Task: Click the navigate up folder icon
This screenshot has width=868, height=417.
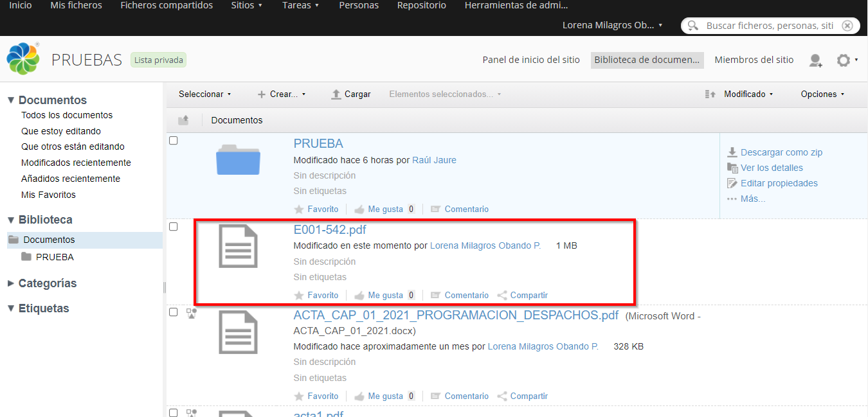Action: [183, 120]
